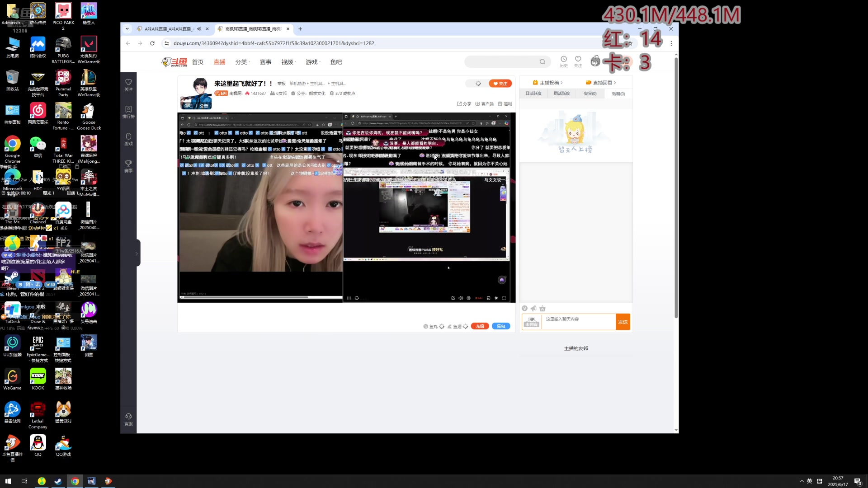Open 排行榜 in left sidebar
The image size is (868, 488).
(x=128, y=112)
